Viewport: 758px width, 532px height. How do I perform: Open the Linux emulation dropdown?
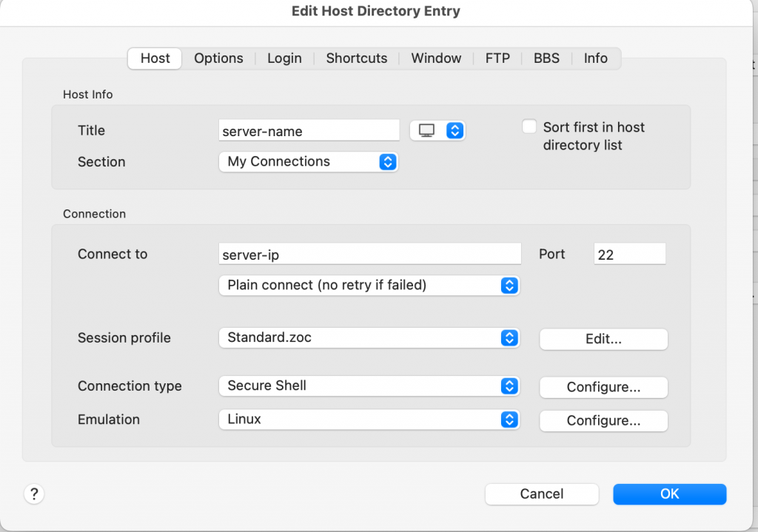pyautogui.click(x=369, y=420)
